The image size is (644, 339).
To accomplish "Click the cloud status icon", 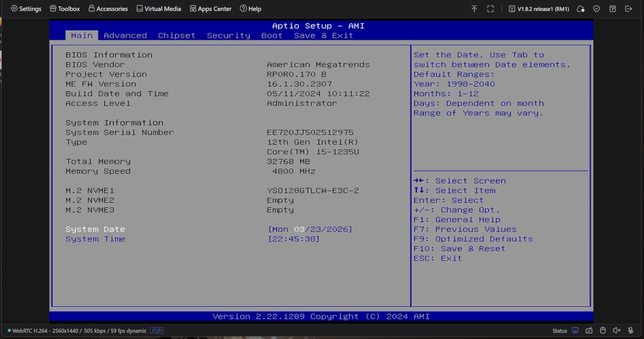I will tap(581, 9).
